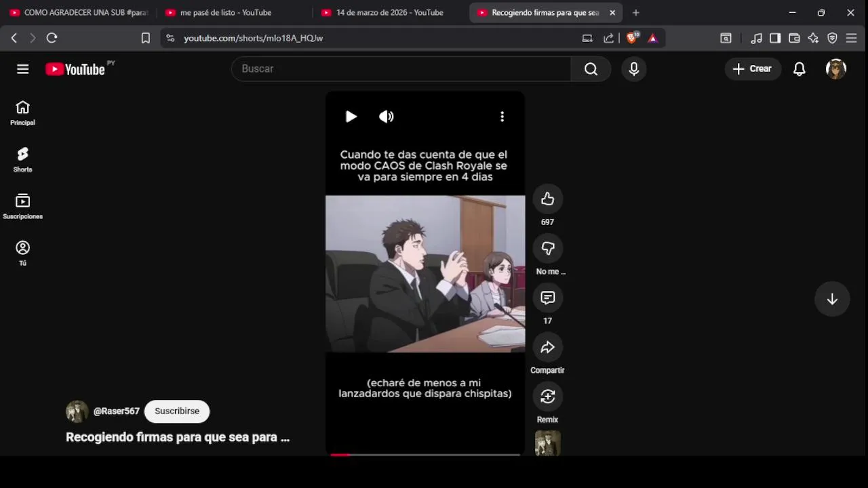Open Principal in the sidebar
868x488 pixels.
[x=22, y=113]
